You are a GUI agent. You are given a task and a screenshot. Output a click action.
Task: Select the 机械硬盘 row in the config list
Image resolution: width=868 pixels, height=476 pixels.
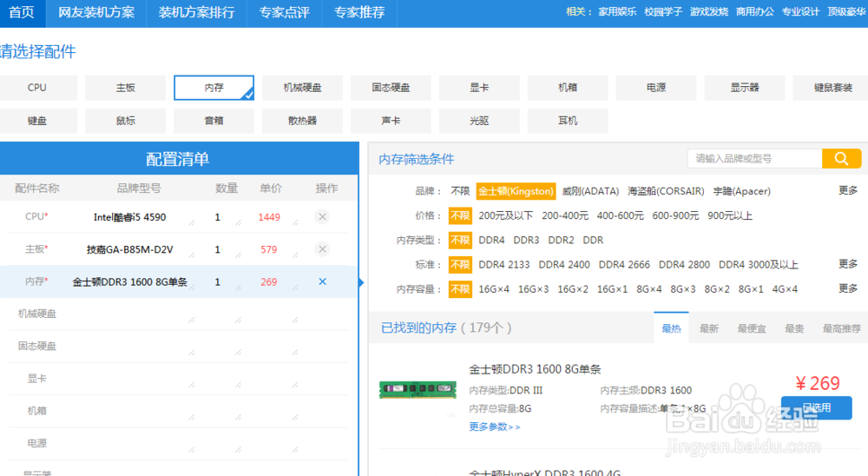point(178,314)
